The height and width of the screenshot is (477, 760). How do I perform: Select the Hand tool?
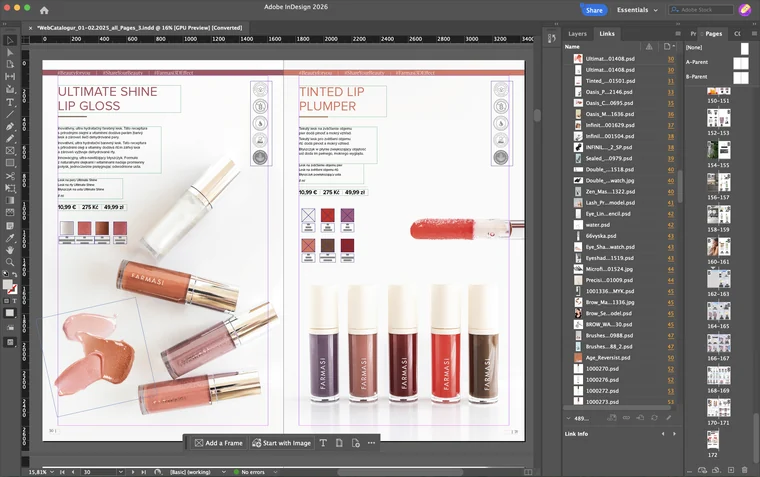(10, 250)
